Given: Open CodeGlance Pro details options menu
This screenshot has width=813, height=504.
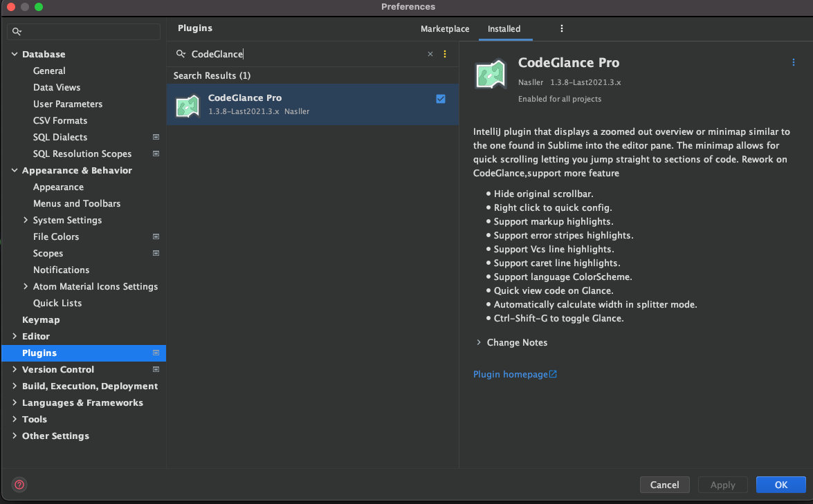Looking at the screenshot, I should tap(794, 63).
